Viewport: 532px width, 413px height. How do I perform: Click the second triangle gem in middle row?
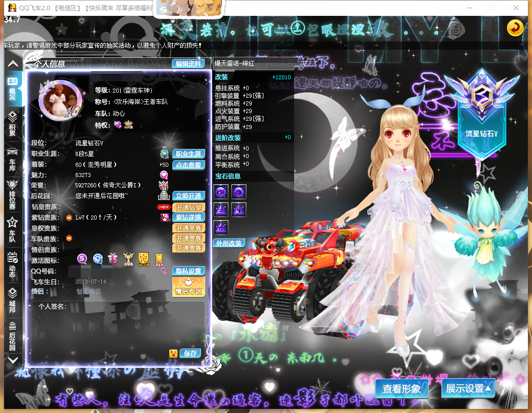[x=239, y=210]
